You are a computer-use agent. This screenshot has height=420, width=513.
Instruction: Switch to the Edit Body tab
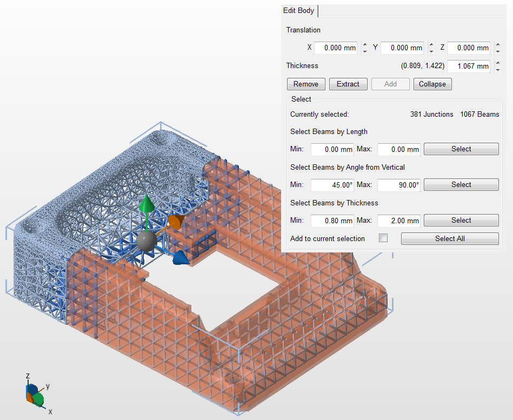298,11
